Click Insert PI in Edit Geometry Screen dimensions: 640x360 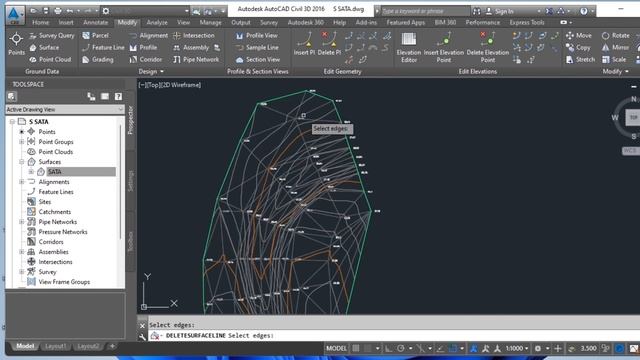304,44
